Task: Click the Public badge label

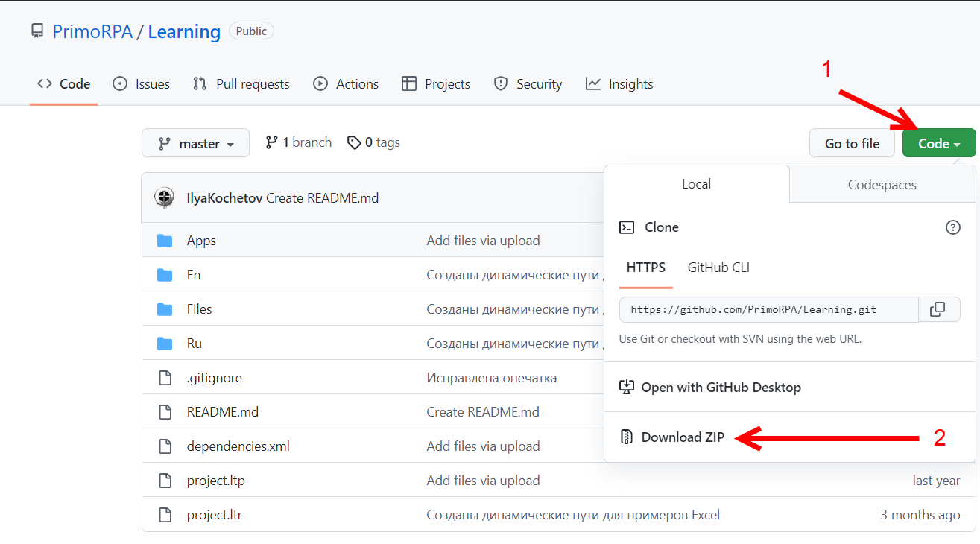Action: pyautogui.click(x=251, y=31)
